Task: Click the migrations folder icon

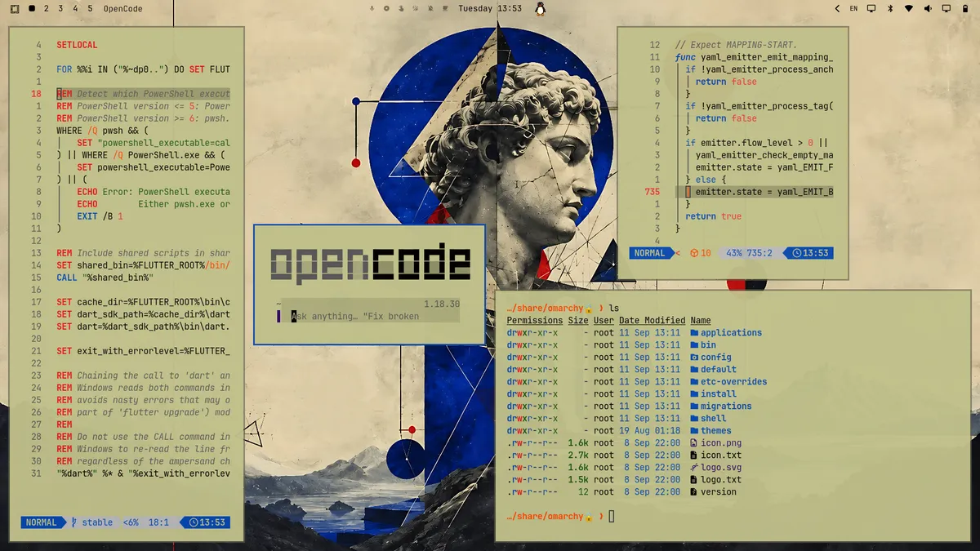Action: tap(694, 406)
